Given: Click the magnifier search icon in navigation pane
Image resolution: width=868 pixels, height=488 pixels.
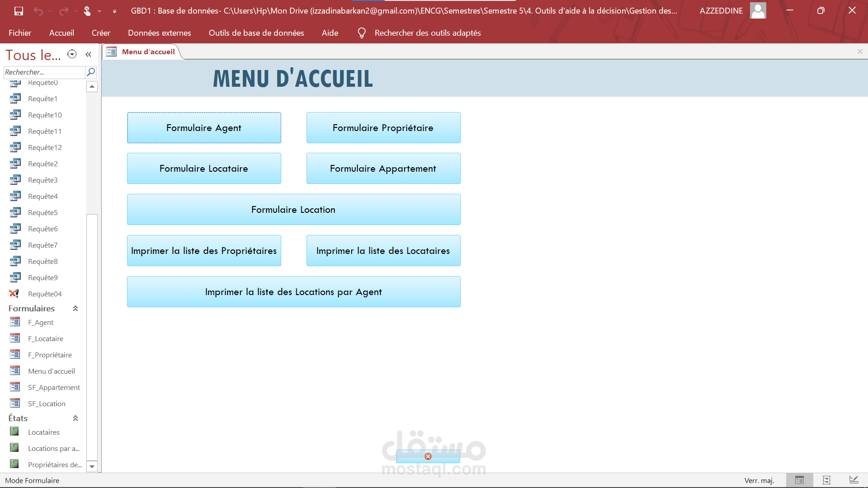Looking at the screenshot, I should point(91,72).
